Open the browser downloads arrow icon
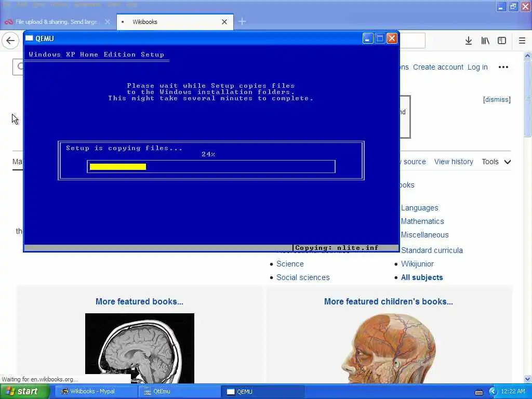 [468, 41]
